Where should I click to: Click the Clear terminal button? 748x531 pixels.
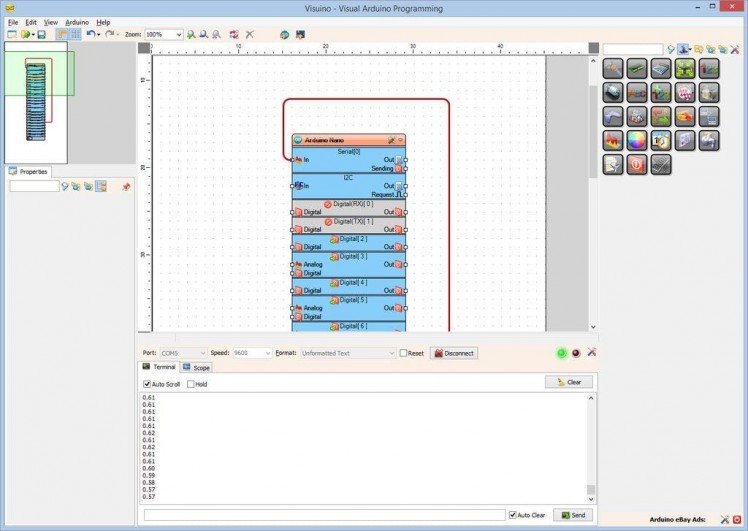569,382
